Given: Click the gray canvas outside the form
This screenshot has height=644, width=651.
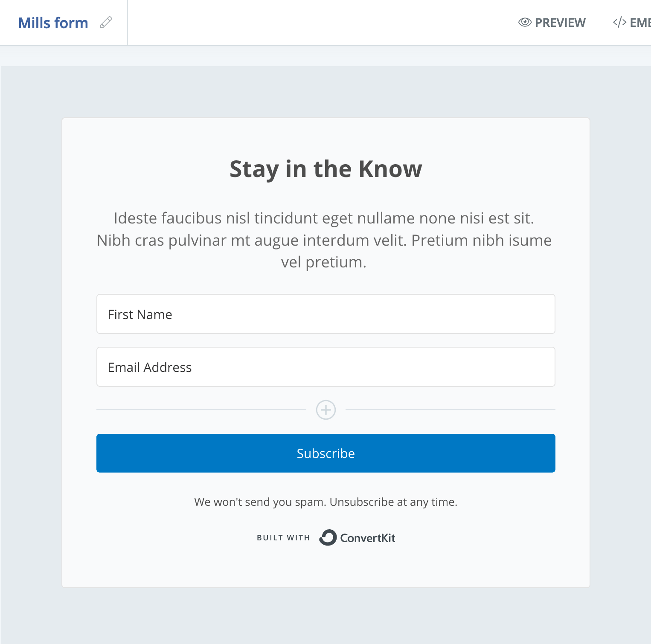Looking at the screenshot, I should [x=31, y=341].
